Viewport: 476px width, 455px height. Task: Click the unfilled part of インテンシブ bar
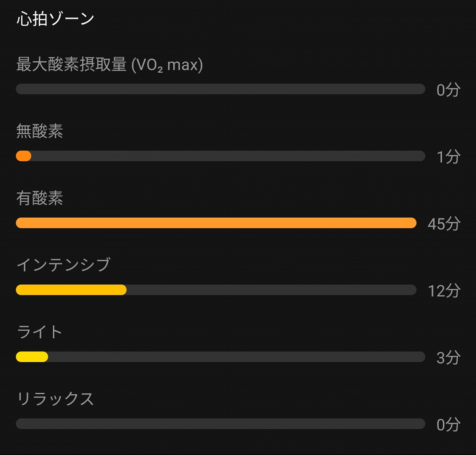coord(270,290)
